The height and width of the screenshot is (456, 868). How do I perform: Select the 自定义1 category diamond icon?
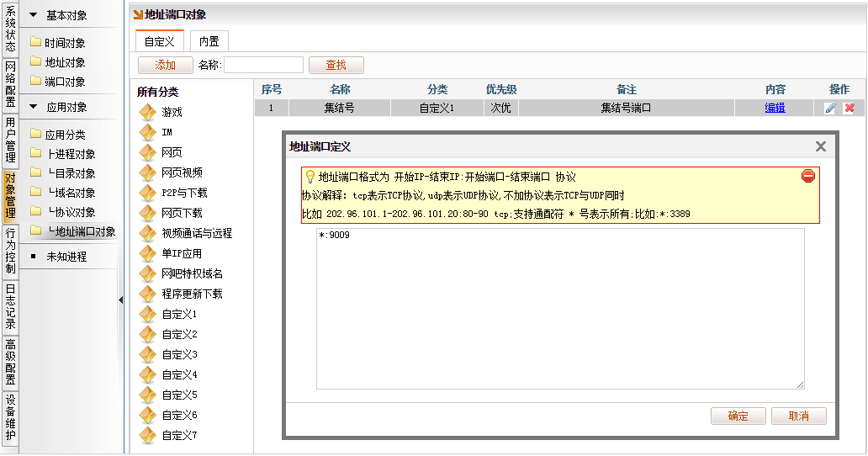click(148, 315)
